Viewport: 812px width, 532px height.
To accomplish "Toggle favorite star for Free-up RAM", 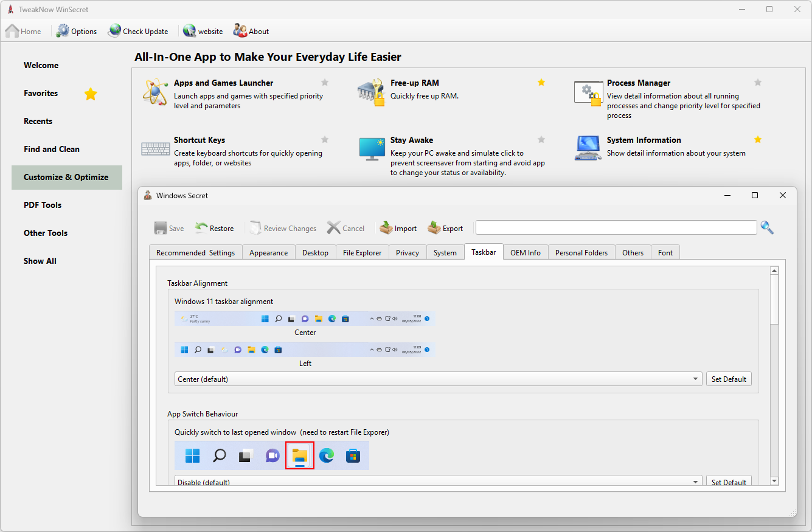I will click(x=541, y=83).
